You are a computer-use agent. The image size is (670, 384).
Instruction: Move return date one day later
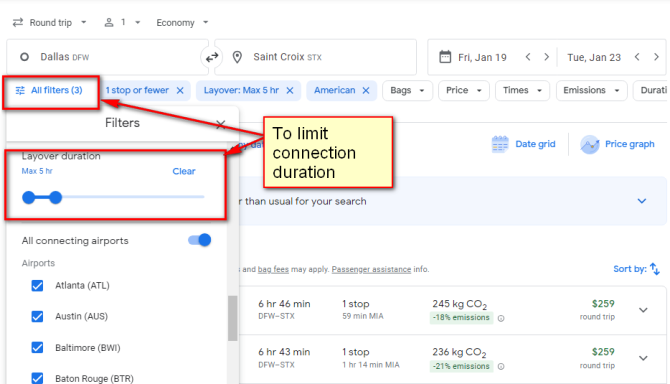pos(656,57)
